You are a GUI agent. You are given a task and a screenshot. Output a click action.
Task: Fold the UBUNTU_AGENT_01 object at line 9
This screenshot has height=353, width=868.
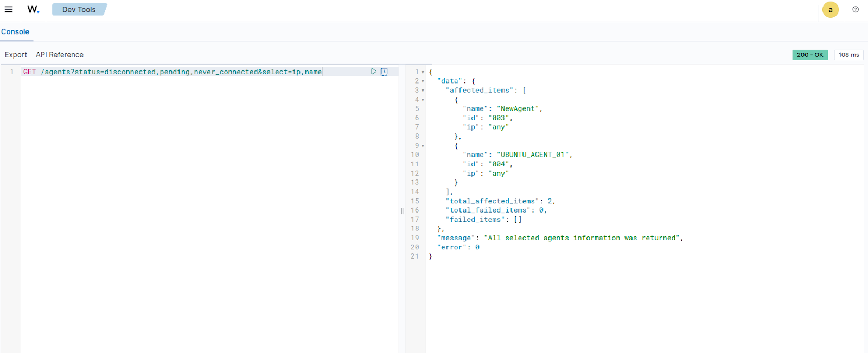[423, 146]
